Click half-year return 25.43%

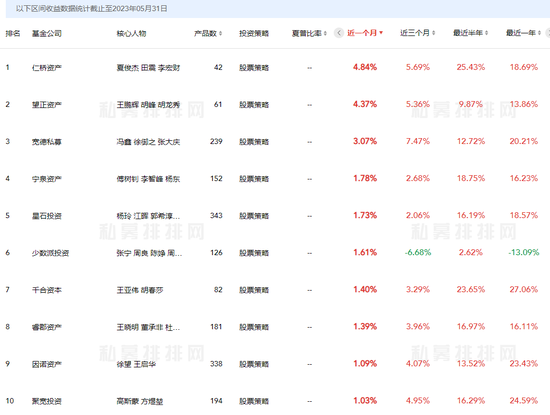point(471,67)
